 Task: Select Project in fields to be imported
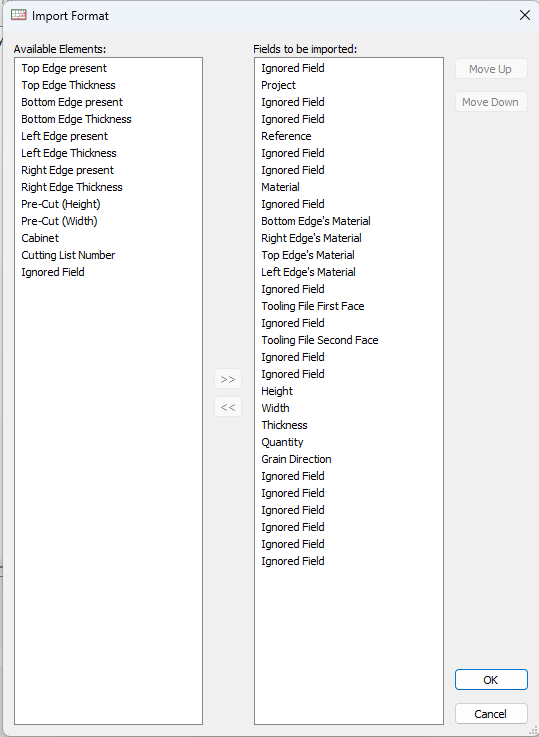[278, 85]
